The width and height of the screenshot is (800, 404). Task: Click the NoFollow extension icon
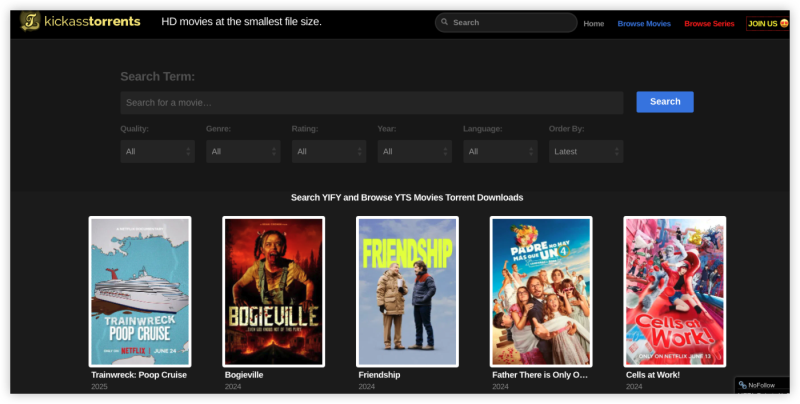point(742,385)
